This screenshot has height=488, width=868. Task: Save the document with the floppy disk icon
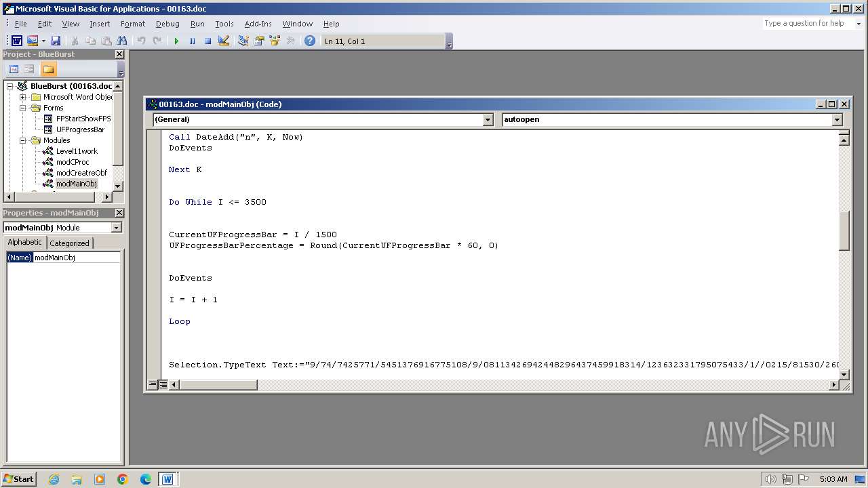pos(56,41)
